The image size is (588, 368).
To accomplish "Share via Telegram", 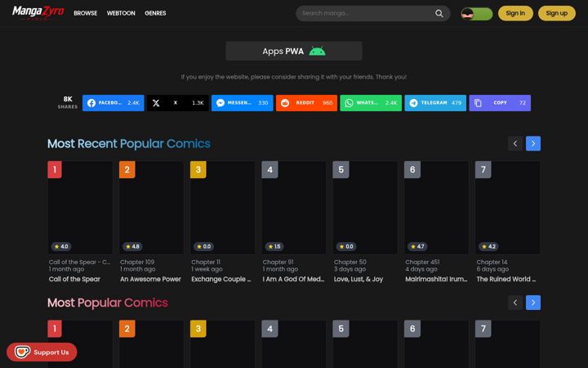I will pos(435,103).
